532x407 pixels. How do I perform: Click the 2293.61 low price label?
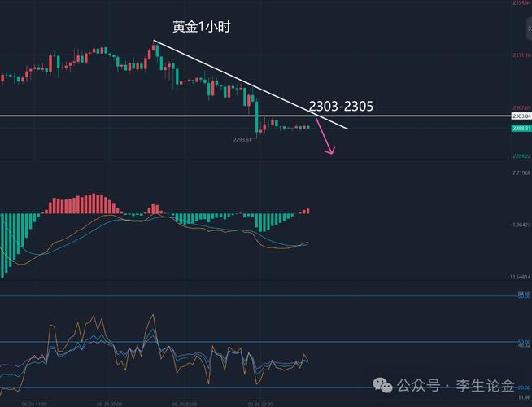242,139
